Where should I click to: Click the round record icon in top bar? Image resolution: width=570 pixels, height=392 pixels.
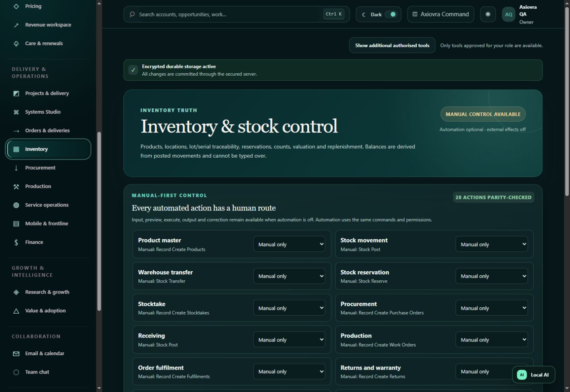click(488, 14)
